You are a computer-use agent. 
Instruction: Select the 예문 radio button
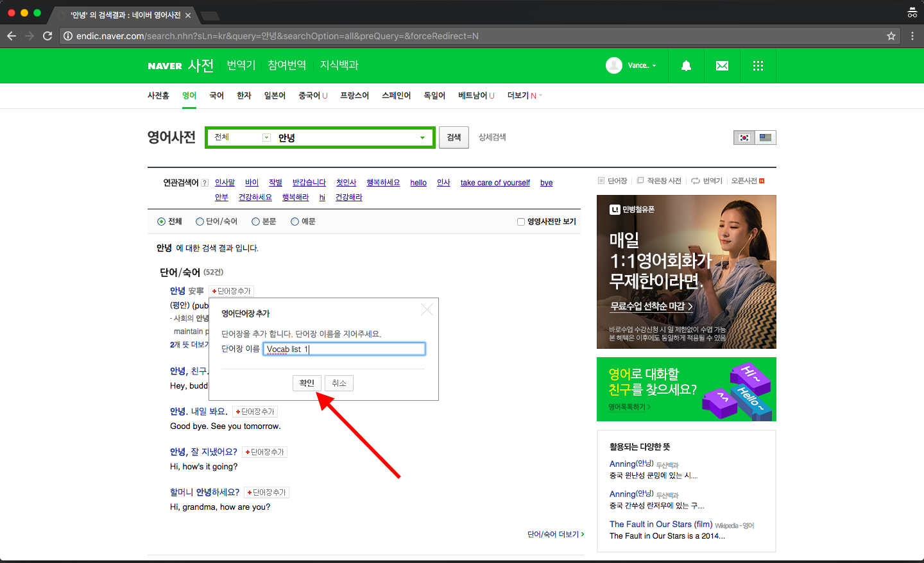pyautogui.click(x=295, y=222)
